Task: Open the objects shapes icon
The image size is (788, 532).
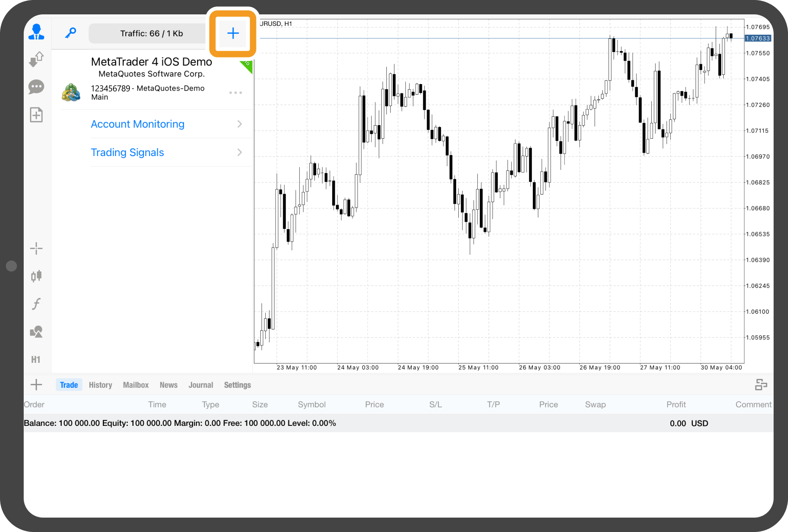Action: [36, 332]
